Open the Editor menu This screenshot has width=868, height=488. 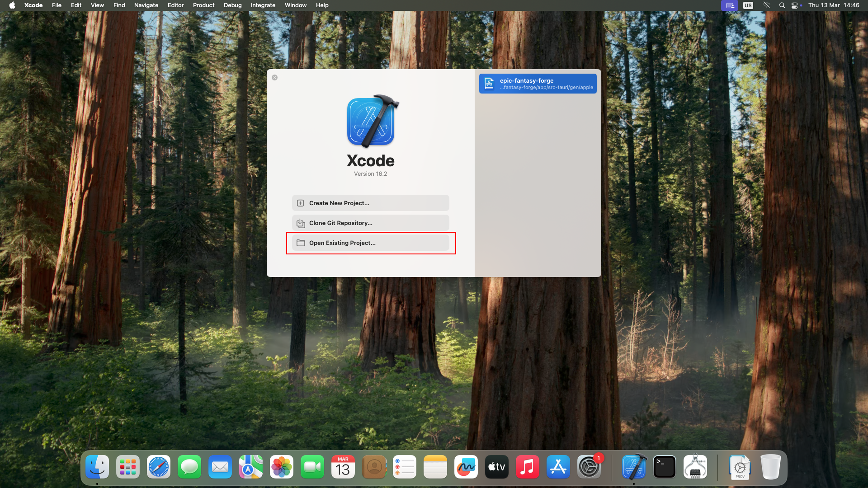[175, 5]
